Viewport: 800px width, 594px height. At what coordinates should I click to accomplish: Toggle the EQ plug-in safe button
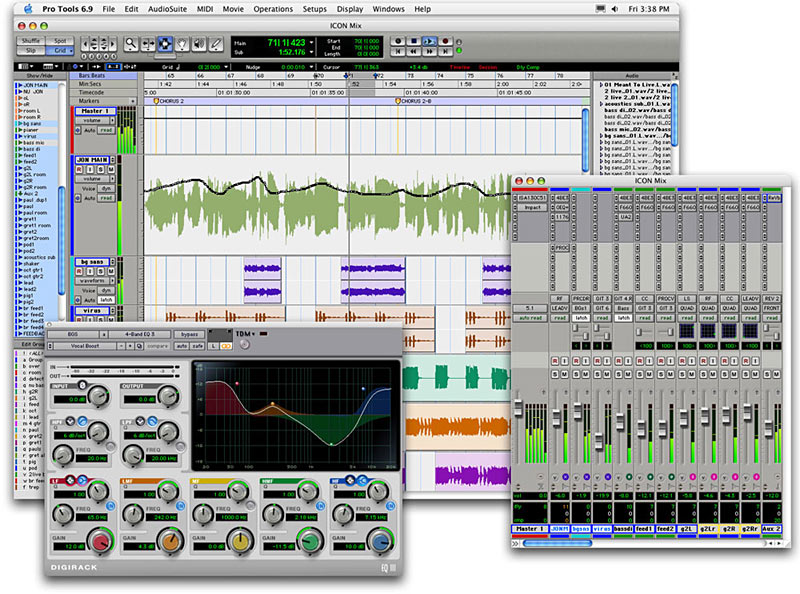click(x=197, y=346)
